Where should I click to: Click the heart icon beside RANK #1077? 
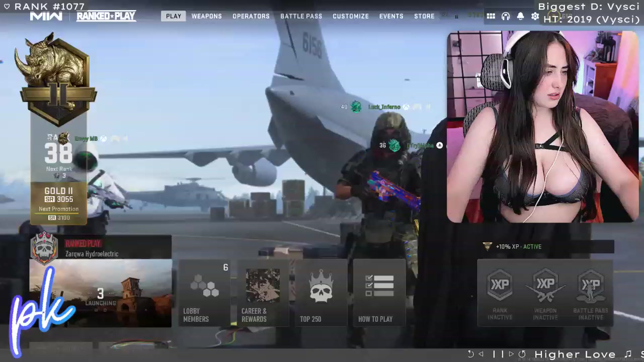click(7, 6)
